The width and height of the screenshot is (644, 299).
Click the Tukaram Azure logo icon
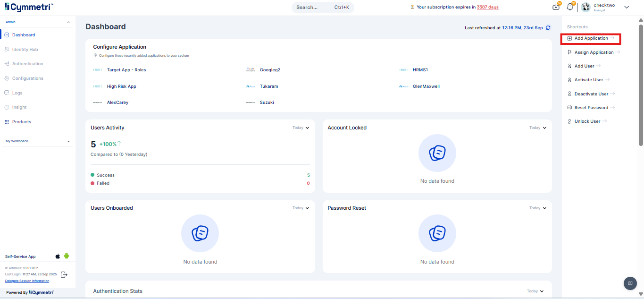(251, 86)
